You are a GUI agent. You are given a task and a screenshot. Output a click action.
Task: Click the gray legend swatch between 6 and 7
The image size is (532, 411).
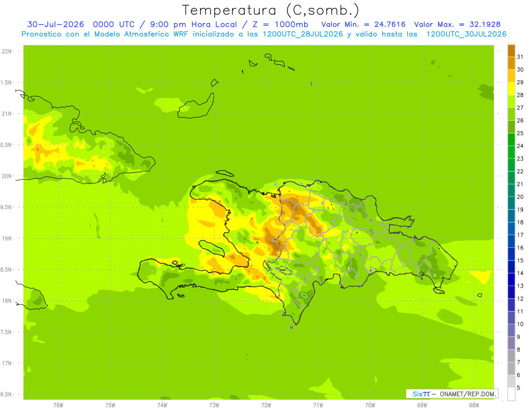tap(511, 368)
